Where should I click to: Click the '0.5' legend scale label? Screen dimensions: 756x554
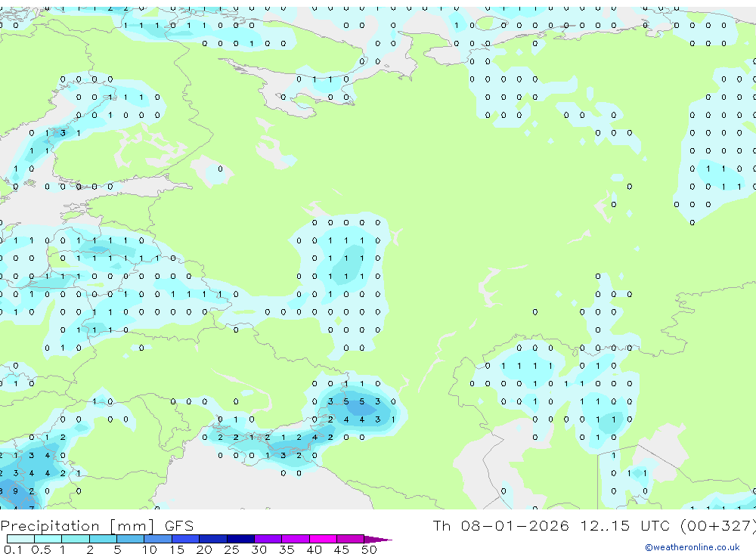click(41, 549)
